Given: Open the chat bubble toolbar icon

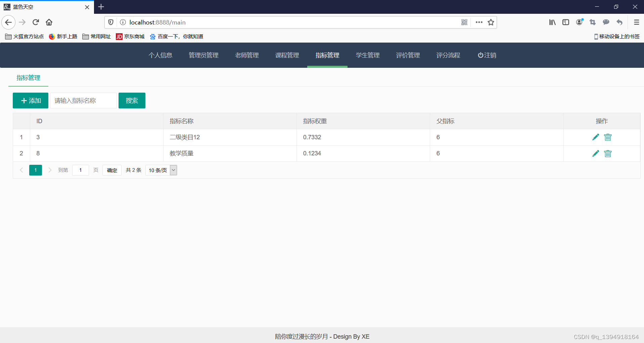Looking at the screenshot, I should tap(606, 22).
